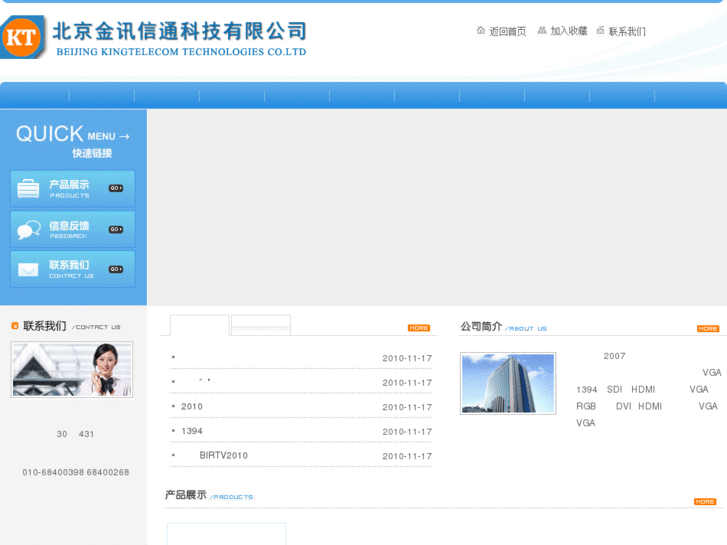Click MORE button in 公司简介 section
The height and width of the screenshot is (545, 727).
(x=708, y=328)
